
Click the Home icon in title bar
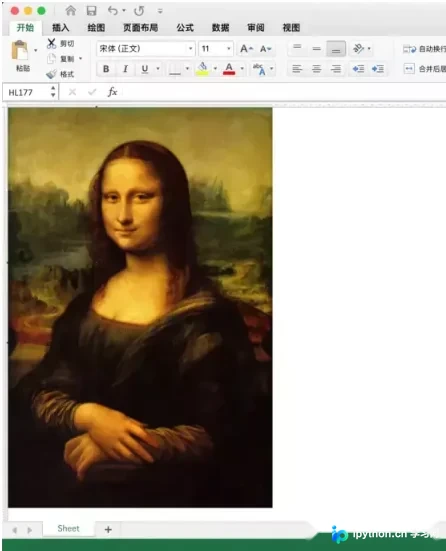pos(71,11)
